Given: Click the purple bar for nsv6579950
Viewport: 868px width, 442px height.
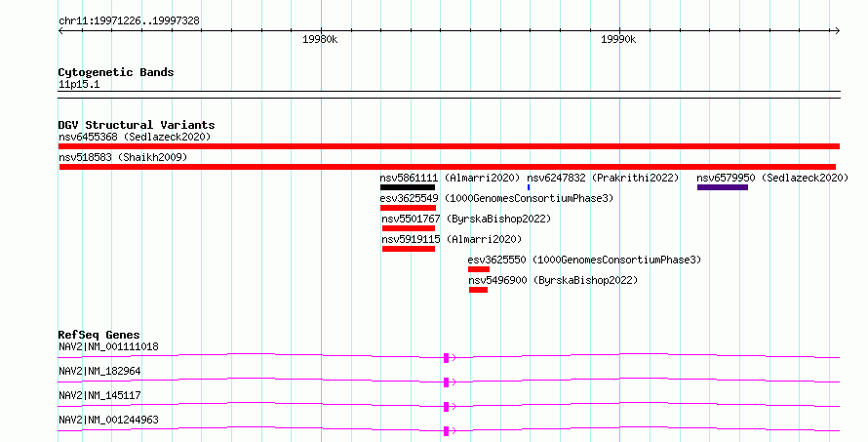Looking at the screenshot, I should click(723, 187).
